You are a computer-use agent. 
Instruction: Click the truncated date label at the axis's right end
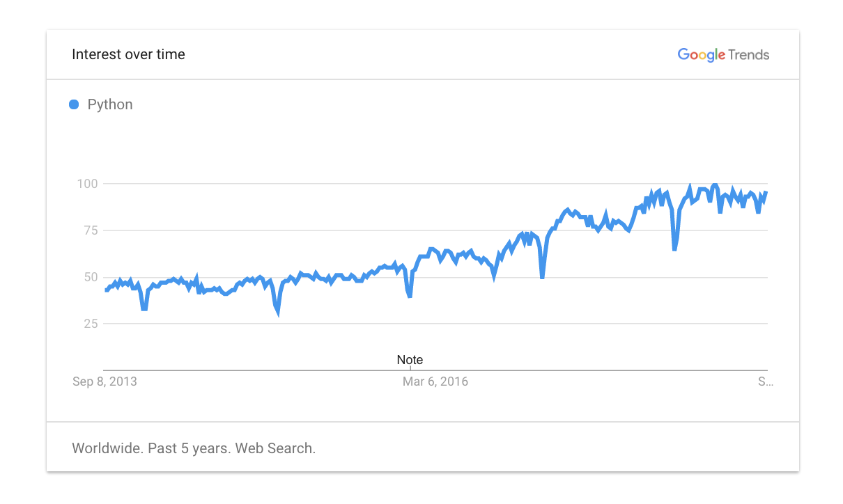tap(766, 381)
